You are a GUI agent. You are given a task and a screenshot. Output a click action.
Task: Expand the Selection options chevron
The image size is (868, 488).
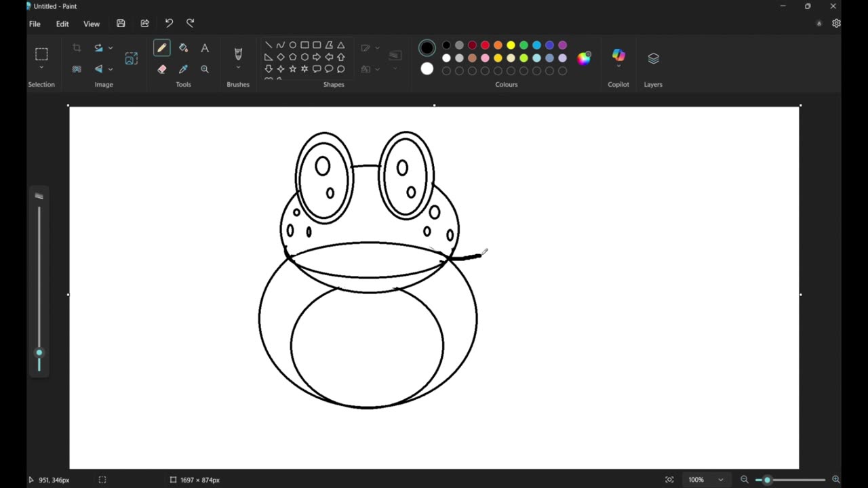(41, 68)
